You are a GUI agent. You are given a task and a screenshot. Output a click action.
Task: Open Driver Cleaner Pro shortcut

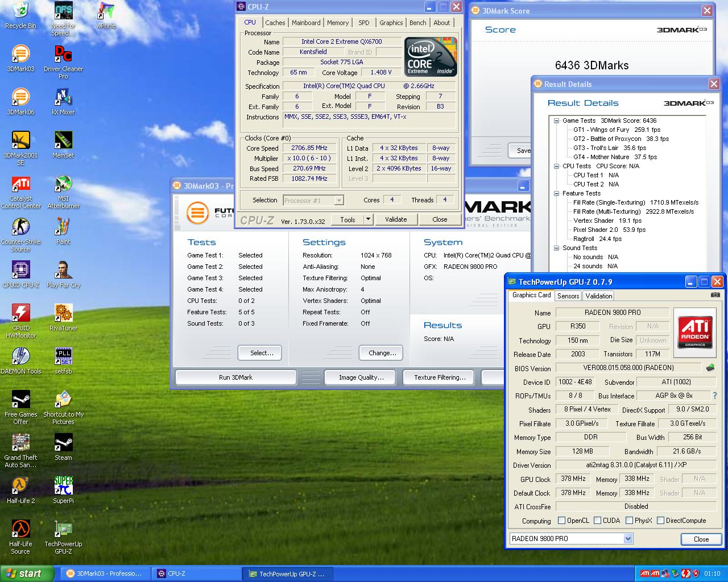pyautogui.click(x=63, y=63)
